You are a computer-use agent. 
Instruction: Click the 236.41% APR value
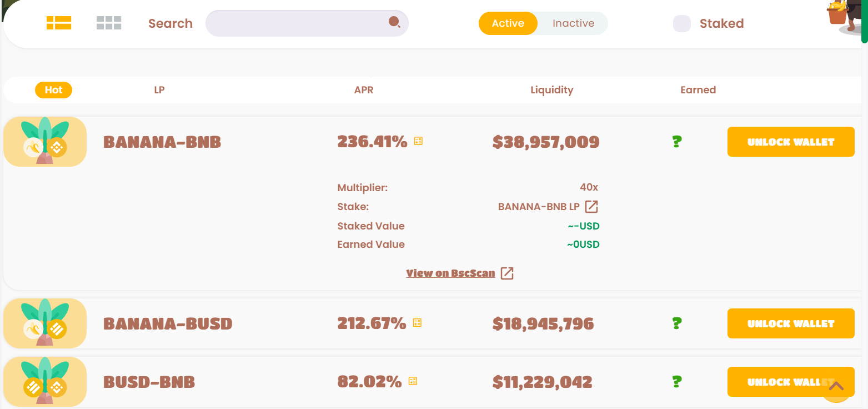pos(372,142)
